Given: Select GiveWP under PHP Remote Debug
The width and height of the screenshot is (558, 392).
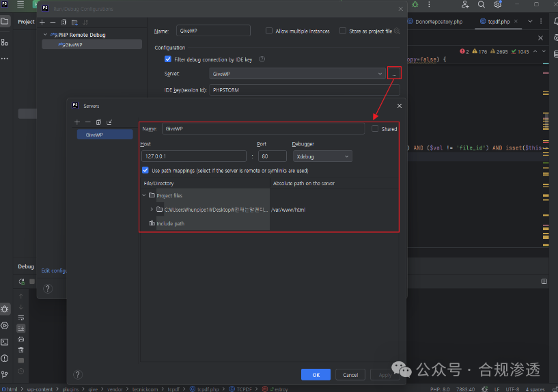Looking at the screenshot, I should click(x=92, y=44).
